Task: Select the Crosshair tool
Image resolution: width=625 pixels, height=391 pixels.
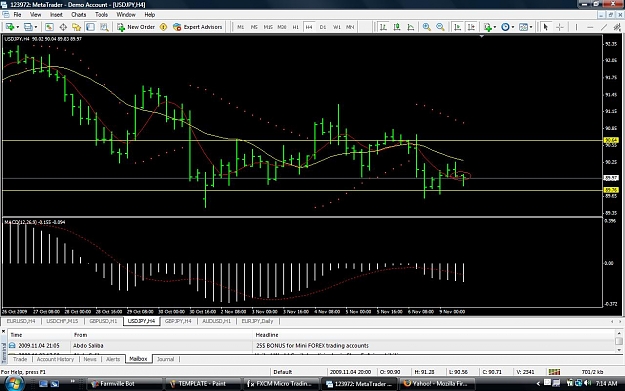Action: click(560, 27)
